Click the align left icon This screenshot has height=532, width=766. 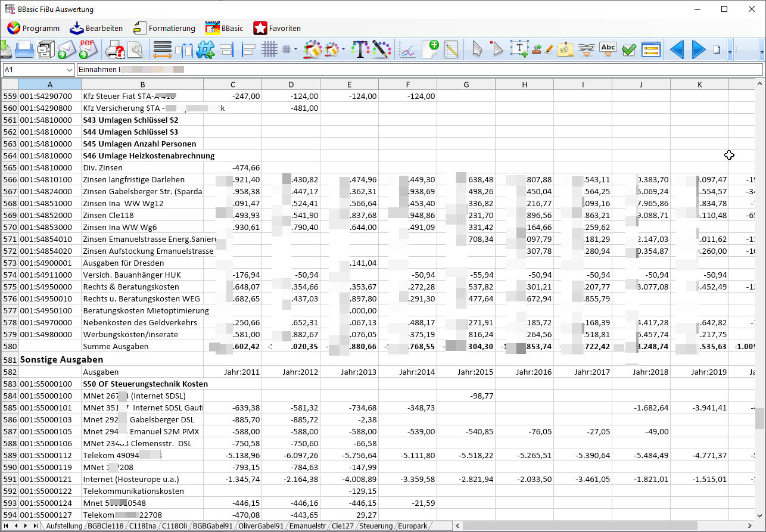click(x=248, y=50)
